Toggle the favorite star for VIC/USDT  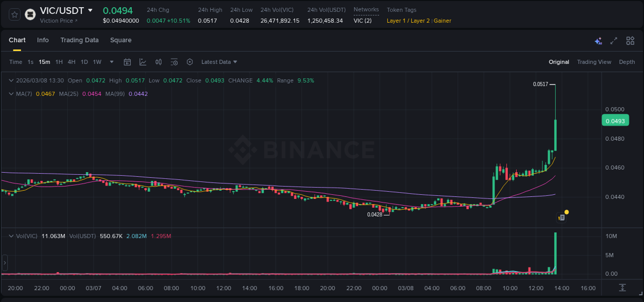(14, 14)
